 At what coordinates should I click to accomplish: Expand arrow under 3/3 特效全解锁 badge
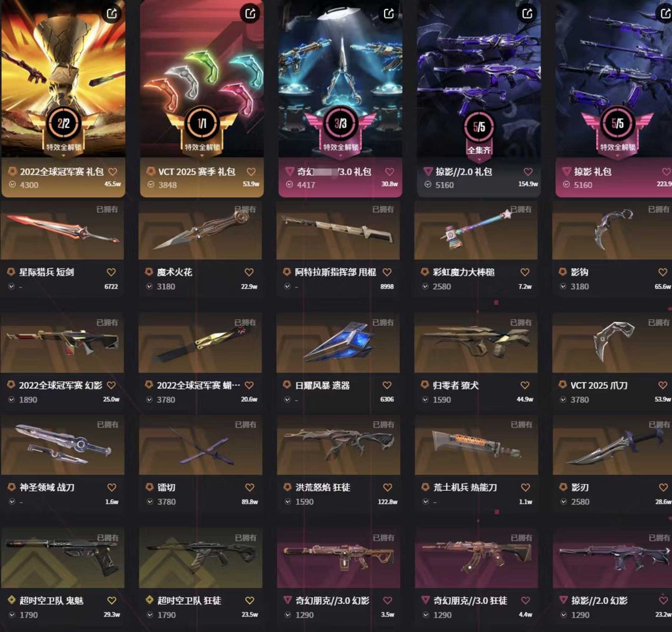341,155
